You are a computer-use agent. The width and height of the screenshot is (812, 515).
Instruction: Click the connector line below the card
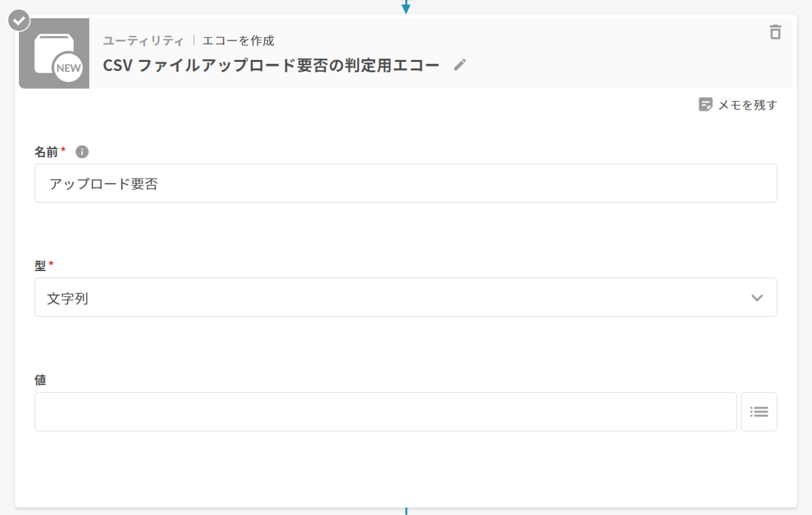tap(406, 511)
